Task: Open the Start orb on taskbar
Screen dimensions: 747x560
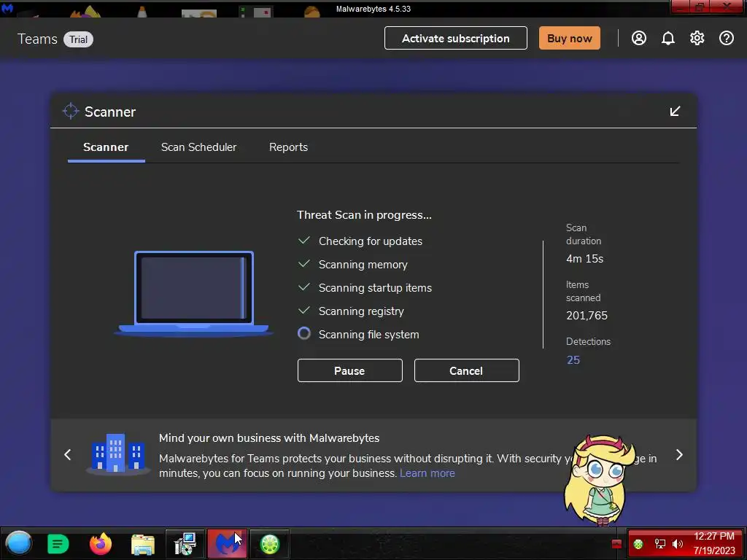Action: coord(18,543)
